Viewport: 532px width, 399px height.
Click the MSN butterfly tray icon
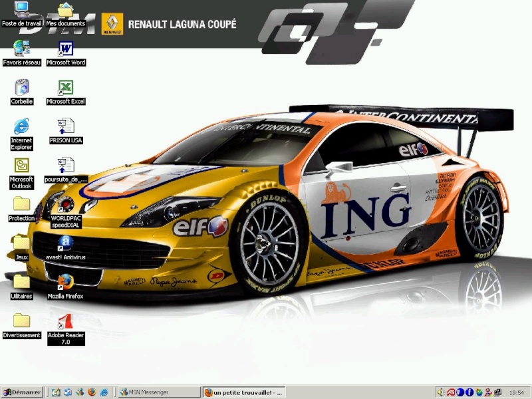[479, 392]
